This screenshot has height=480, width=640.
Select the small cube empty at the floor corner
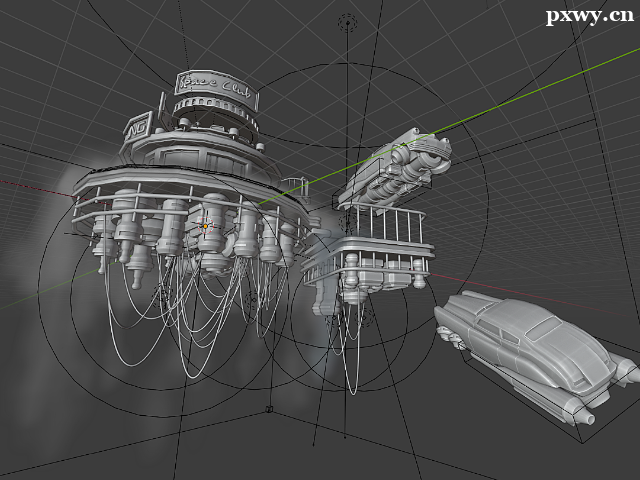[x=269, y=409]
